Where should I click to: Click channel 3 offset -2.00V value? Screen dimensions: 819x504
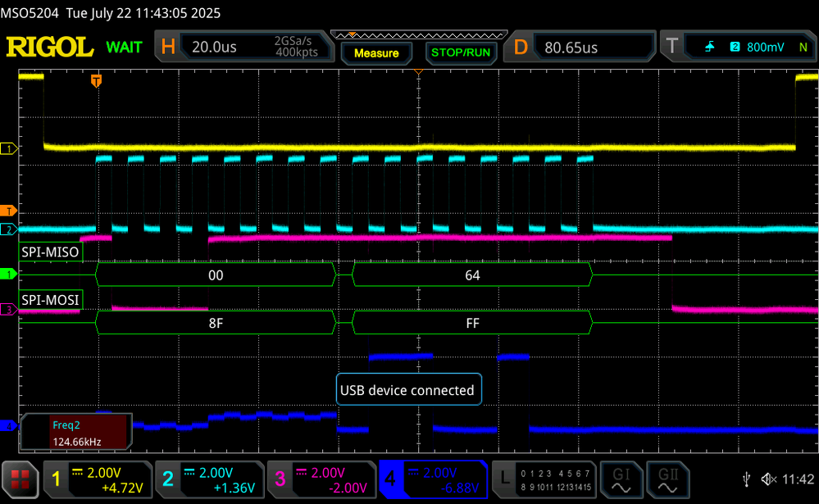click(348, 488)
